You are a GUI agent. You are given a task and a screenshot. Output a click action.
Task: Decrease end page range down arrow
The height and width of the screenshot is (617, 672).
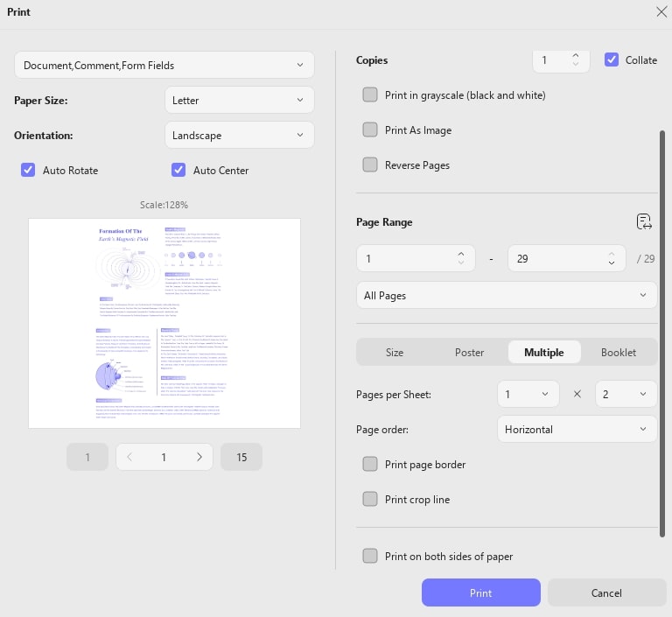pyautogui.click(x=612, y=263)
